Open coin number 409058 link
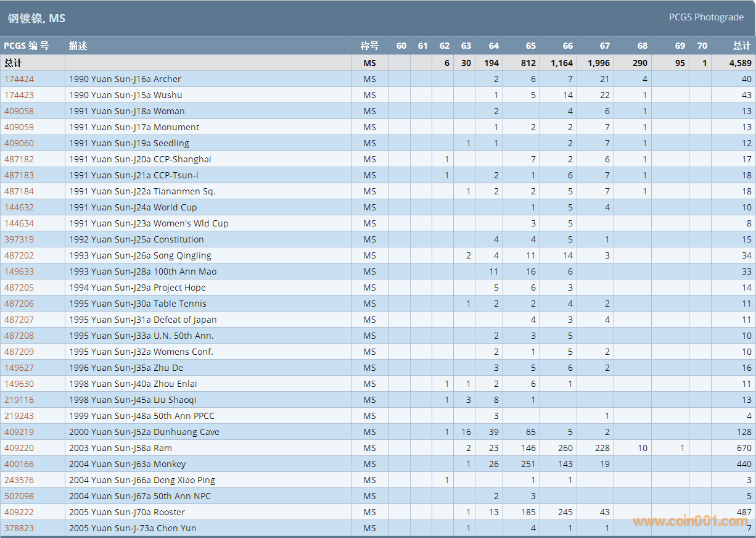The height and width of the screenshot is (538, 756). click(19, 111)
